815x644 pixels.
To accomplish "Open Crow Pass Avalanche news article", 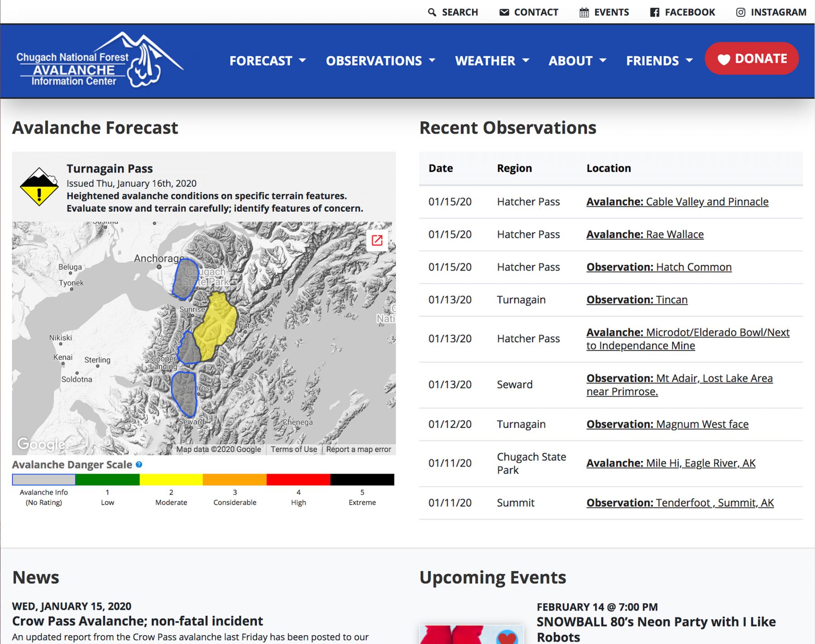I will (137, 621).
